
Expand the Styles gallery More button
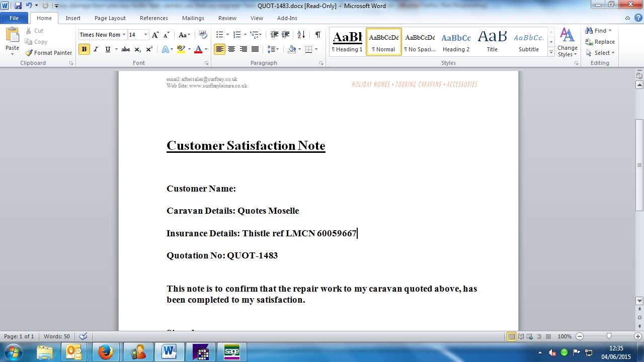point(551,52)
